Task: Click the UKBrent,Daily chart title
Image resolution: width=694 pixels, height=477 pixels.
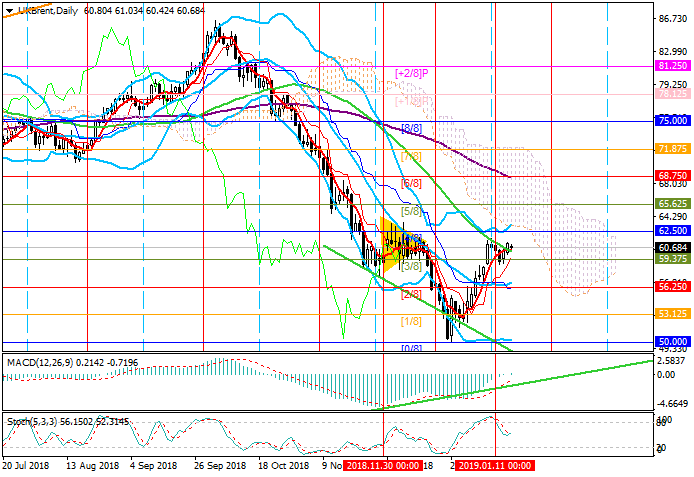Action: 45,9
